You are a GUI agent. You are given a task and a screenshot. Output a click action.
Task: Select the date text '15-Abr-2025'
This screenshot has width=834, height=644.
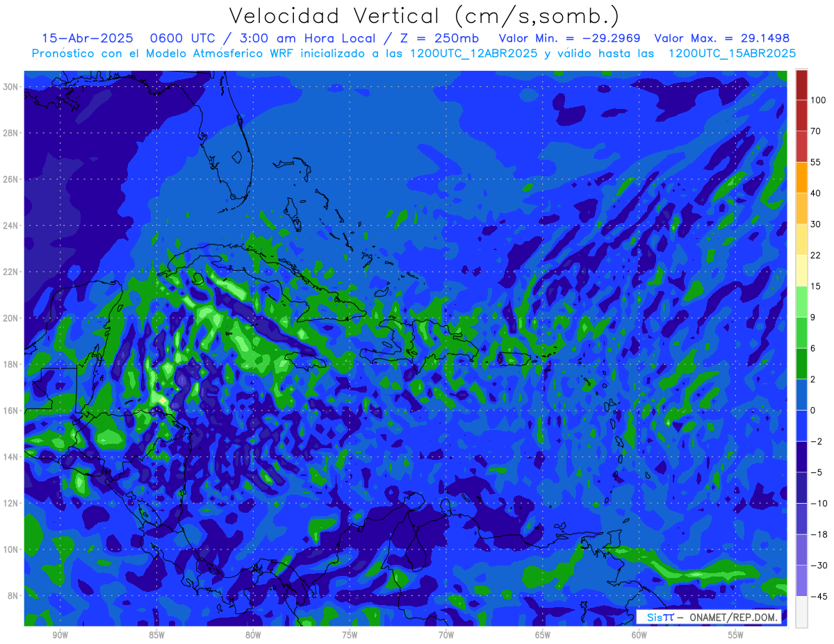pyautogui.click(x=86, y=38)
